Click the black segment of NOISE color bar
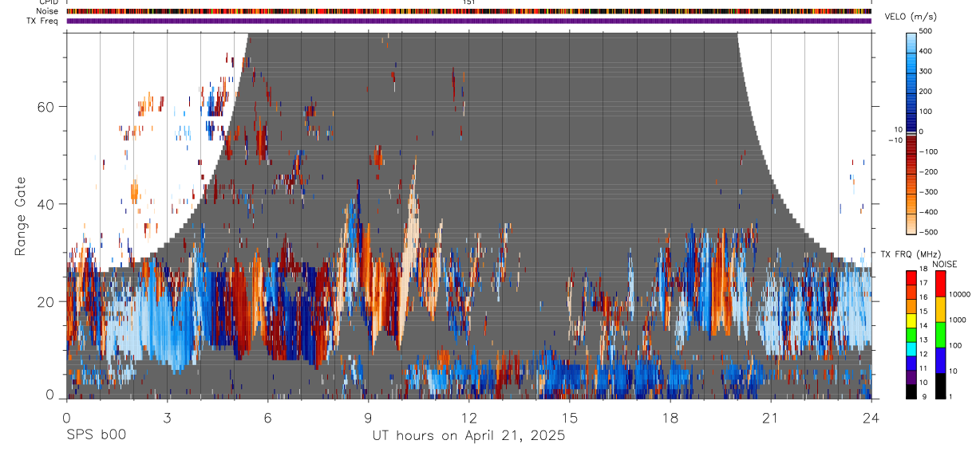 (940, 386)
